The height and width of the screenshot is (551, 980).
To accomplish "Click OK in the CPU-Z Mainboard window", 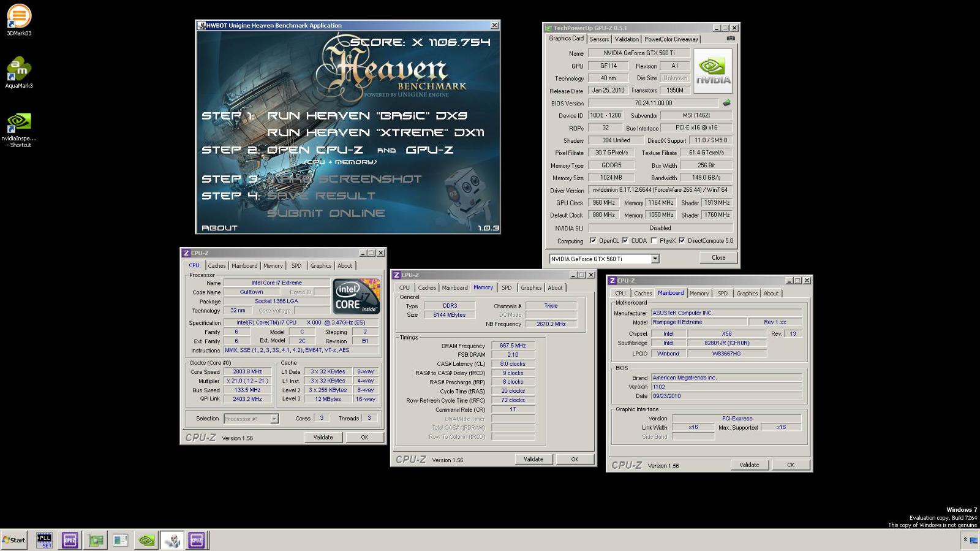I will click(x=791, y=465).
